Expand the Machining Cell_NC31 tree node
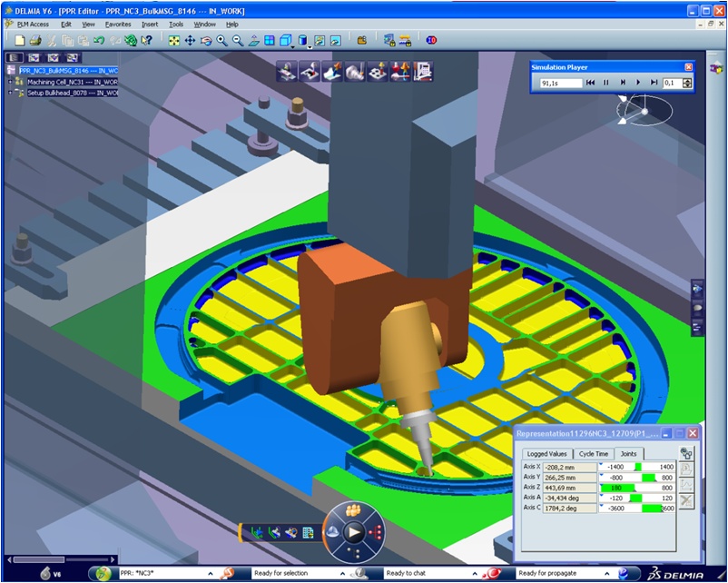 10,82
